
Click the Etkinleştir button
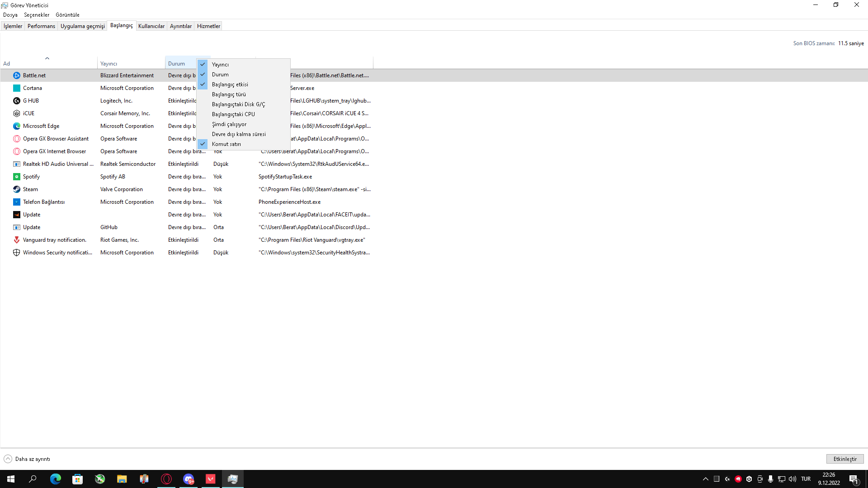[x=845, y=459]
